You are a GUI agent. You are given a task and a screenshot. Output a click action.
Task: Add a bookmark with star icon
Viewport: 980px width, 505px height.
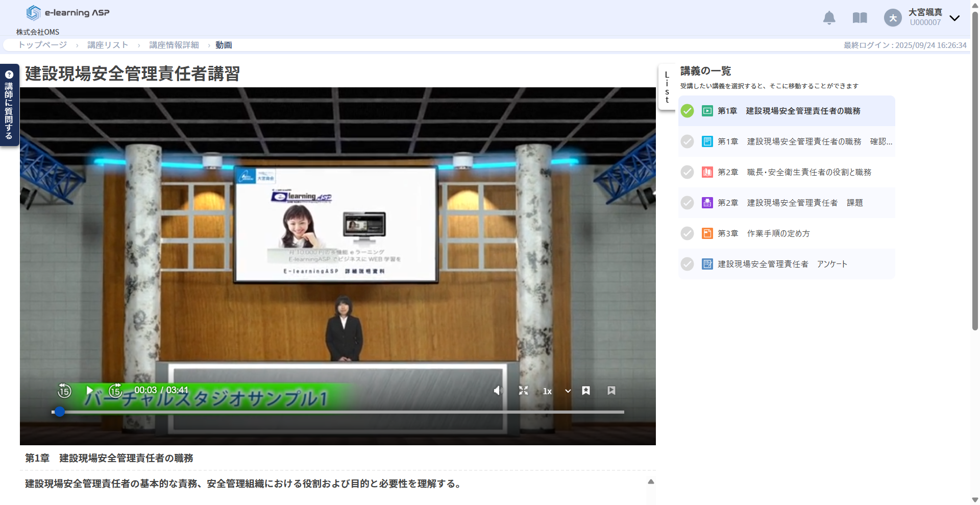(586, 391)
